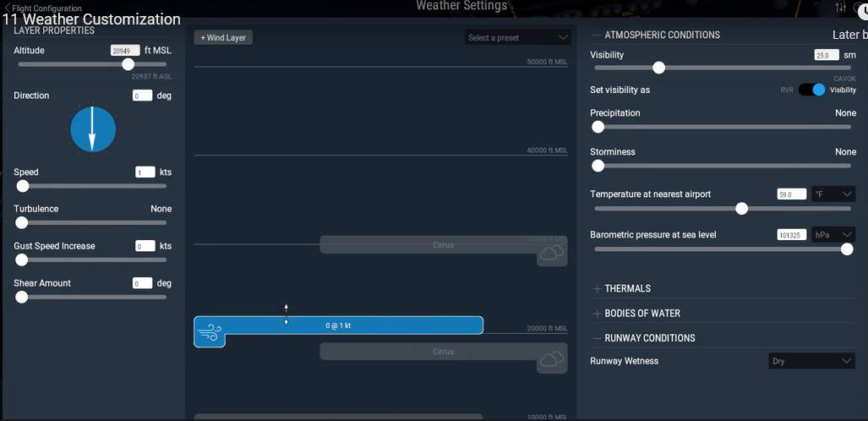Click the Visibility 25.0 sm field

coord(827,55)
